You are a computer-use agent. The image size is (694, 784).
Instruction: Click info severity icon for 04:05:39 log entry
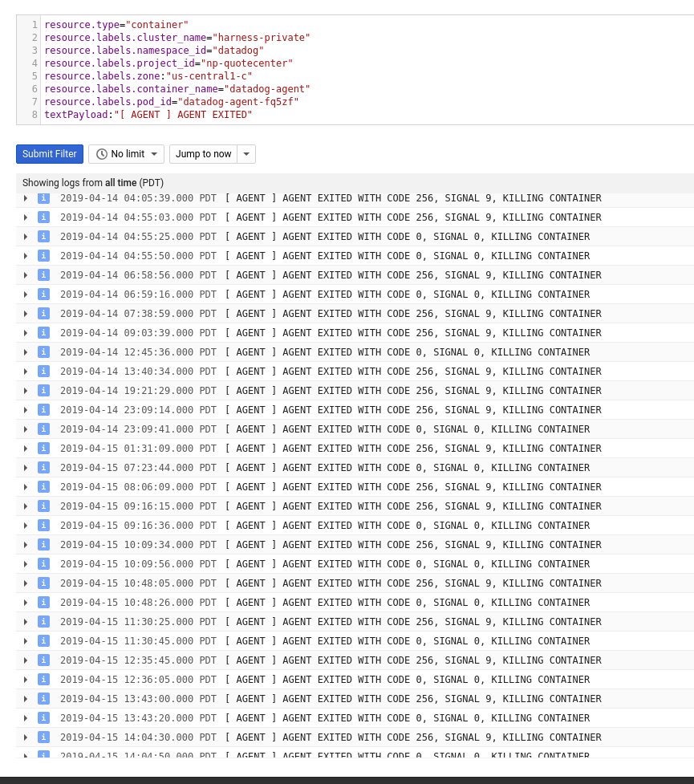point(43,198)
